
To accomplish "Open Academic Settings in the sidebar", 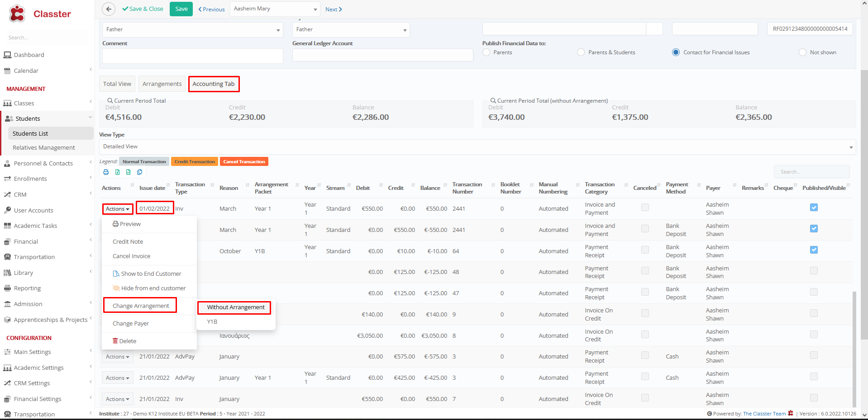I will [x=38, y=368].
